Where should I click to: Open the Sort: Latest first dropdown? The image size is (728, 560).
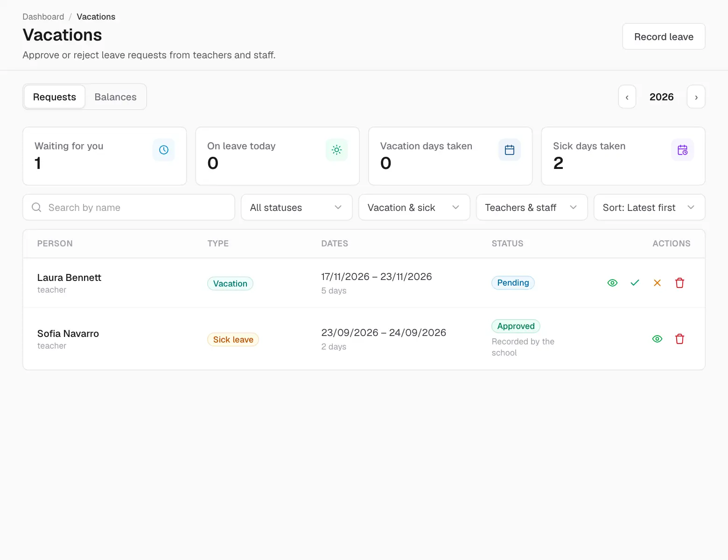[x=649, y=207]
